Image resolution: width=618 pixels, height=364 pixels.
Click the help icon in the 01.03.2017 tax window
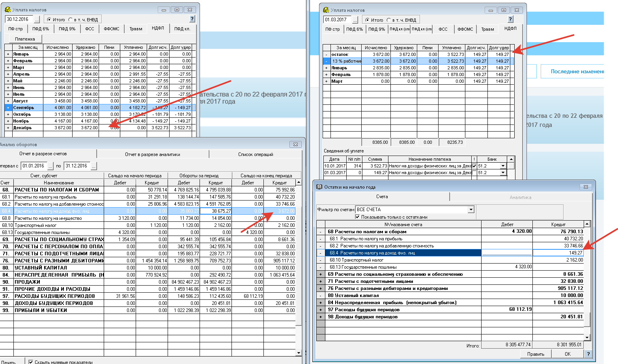[510, 19]
